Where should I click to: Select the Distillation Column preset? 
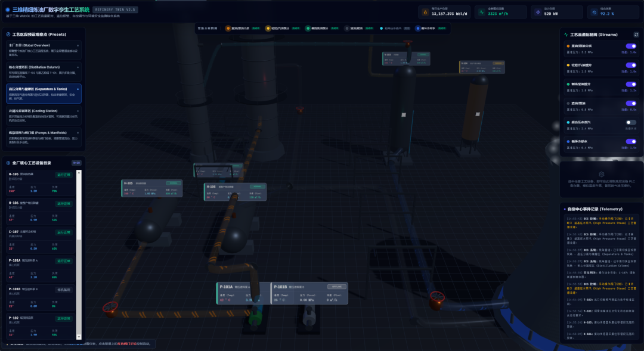pos(44,72)
